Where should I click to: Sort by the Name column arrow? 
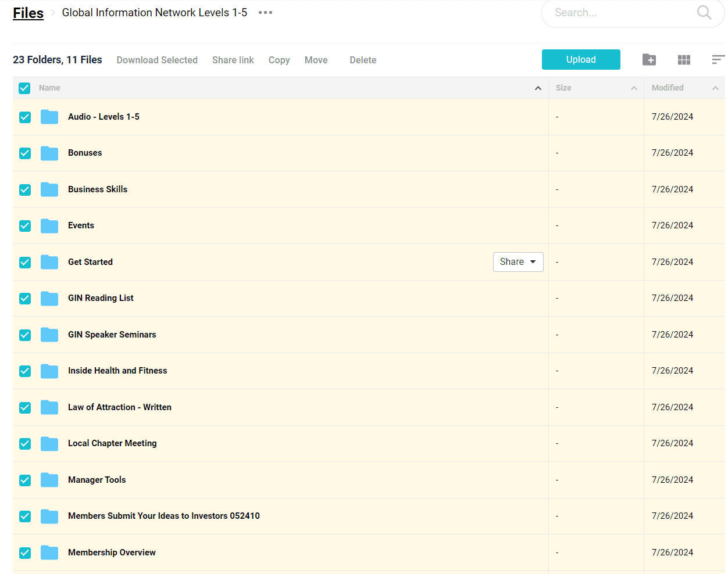click(538, 88)
